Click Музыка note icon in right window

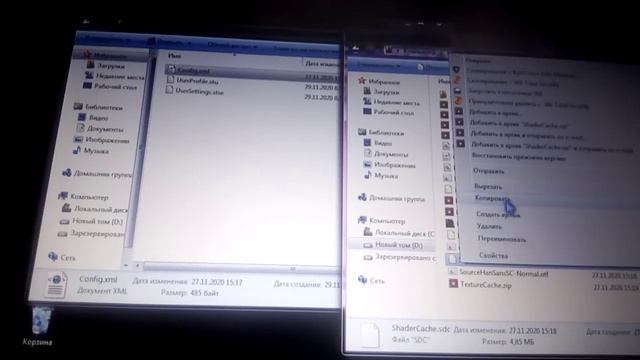pyautogui.click(x=367, y=175)
